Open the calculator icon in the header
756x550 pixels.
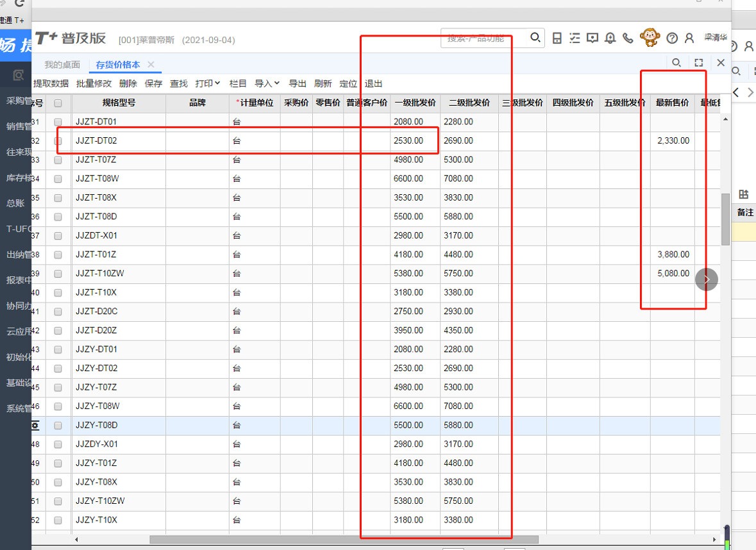557,38
